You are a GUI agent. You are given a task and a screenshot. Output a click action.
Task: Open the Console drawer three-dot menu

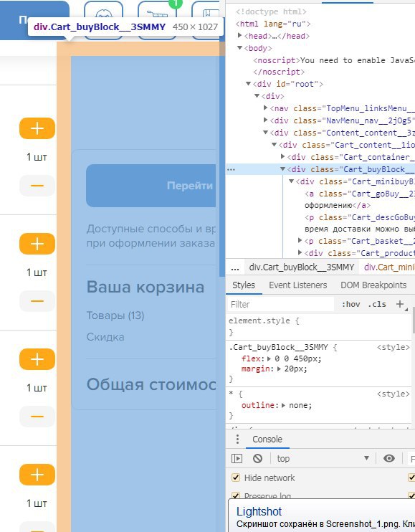(237, 439)
